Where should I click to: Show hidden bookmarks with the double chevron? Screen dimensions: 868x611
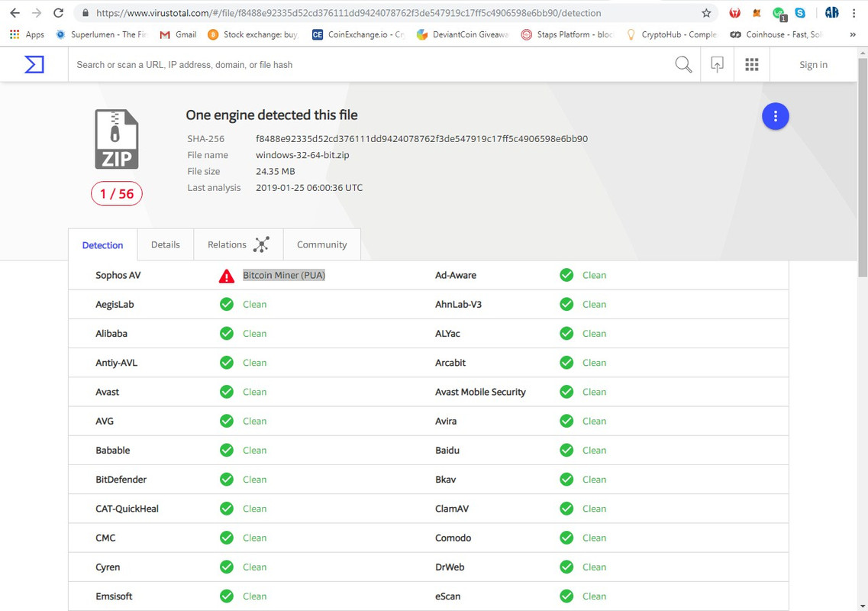pos(853,34)
